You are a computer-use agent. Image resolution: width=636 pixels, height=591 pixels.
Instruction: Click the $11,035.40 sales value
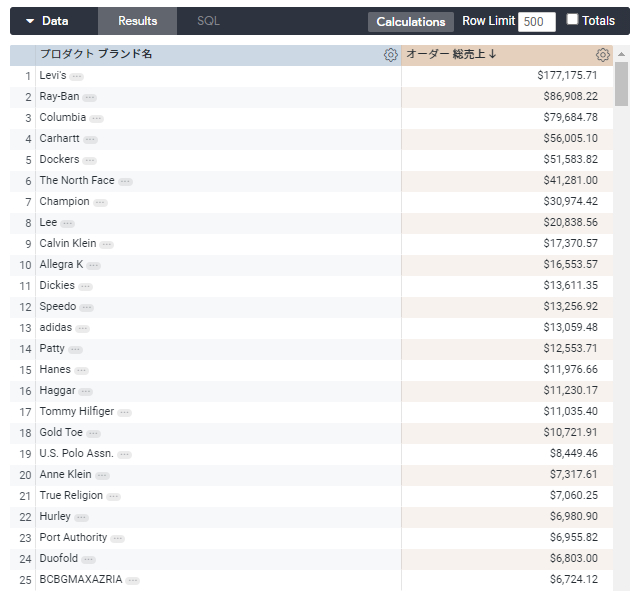point(570,412)
